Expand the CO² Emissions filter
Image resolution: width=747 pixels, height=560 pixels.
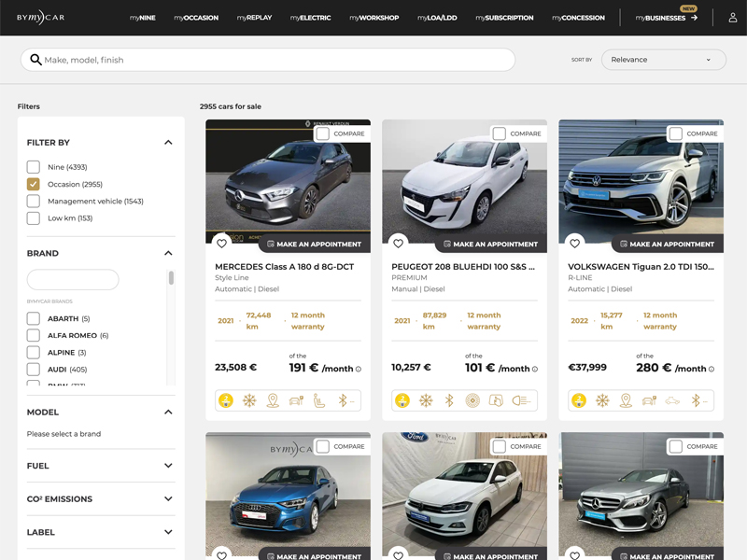(168, 499)
